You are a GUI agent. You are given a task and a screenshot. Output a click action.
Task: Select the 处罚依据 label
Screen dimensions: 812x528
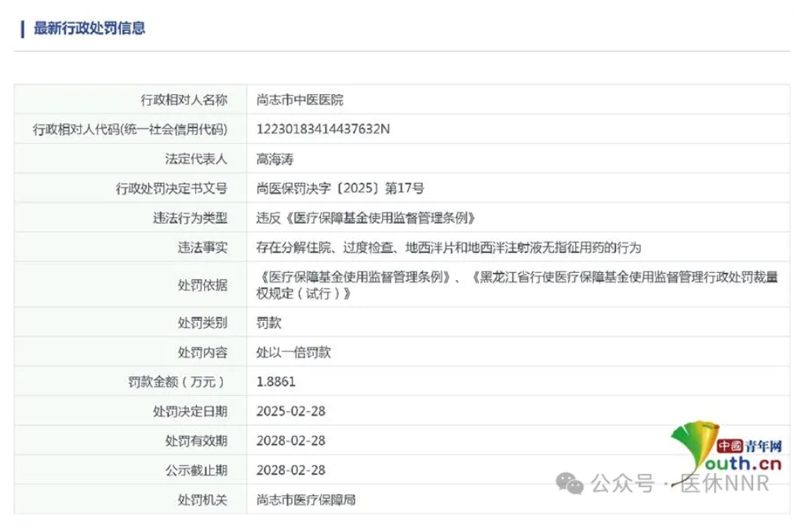pyautogui.click(x=202, y=286)
